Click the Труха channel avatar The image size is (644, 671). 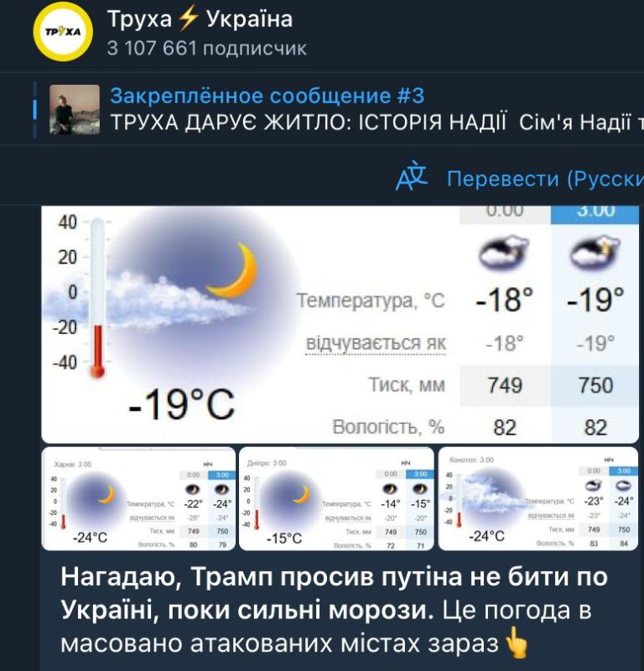point(62,34)
